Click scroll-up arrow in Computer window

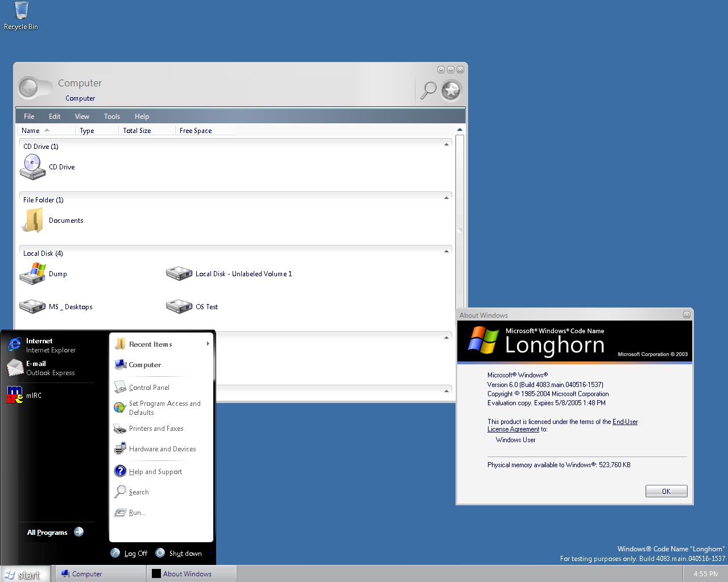coord(460,130)
